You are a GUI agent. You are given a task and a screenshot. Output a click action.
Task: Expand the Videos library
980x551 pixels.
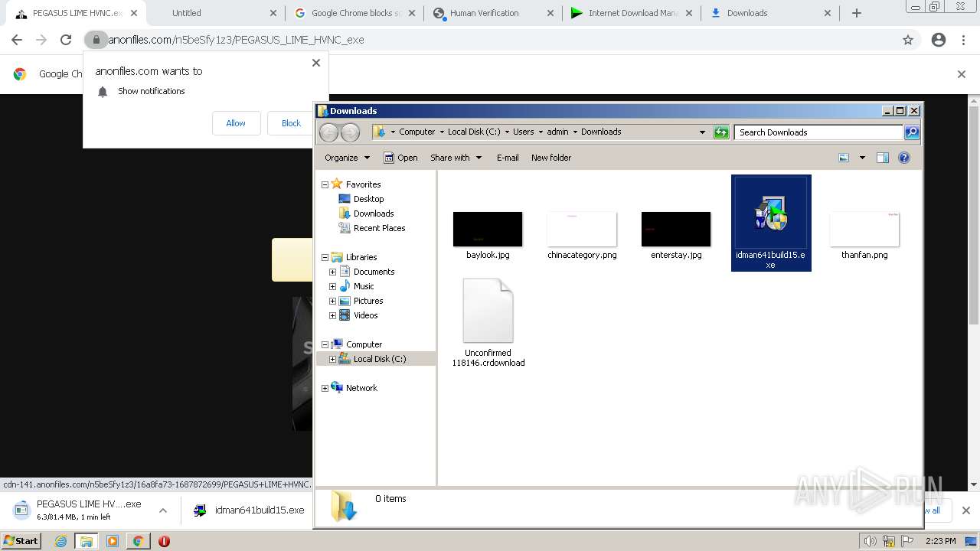332,315
